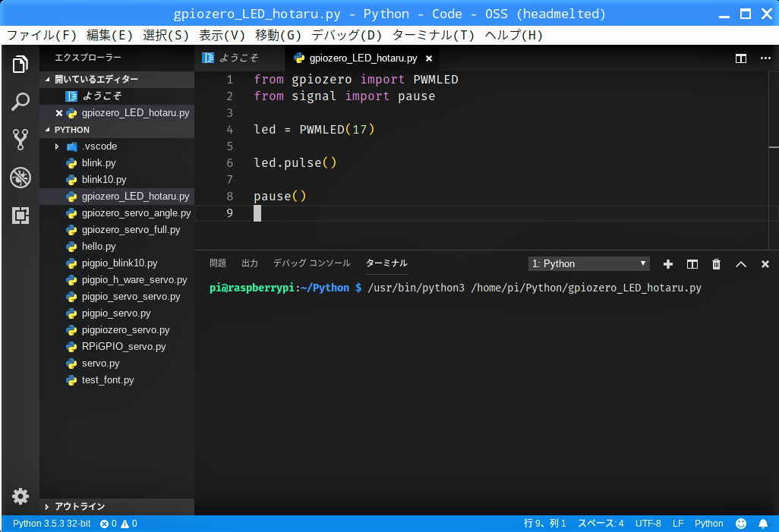Open the Source Control view
This screenshot has height=532, width=779.
pos(20,140)
